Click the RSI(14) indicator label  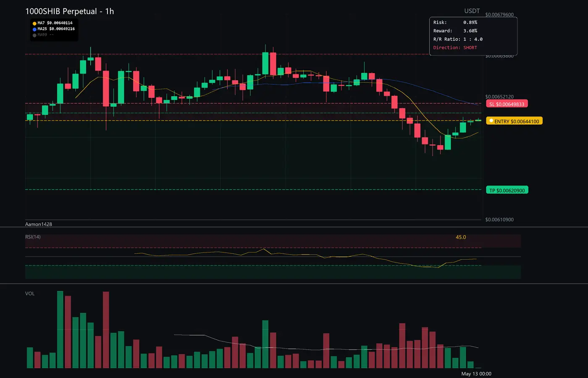click(33, 237)
